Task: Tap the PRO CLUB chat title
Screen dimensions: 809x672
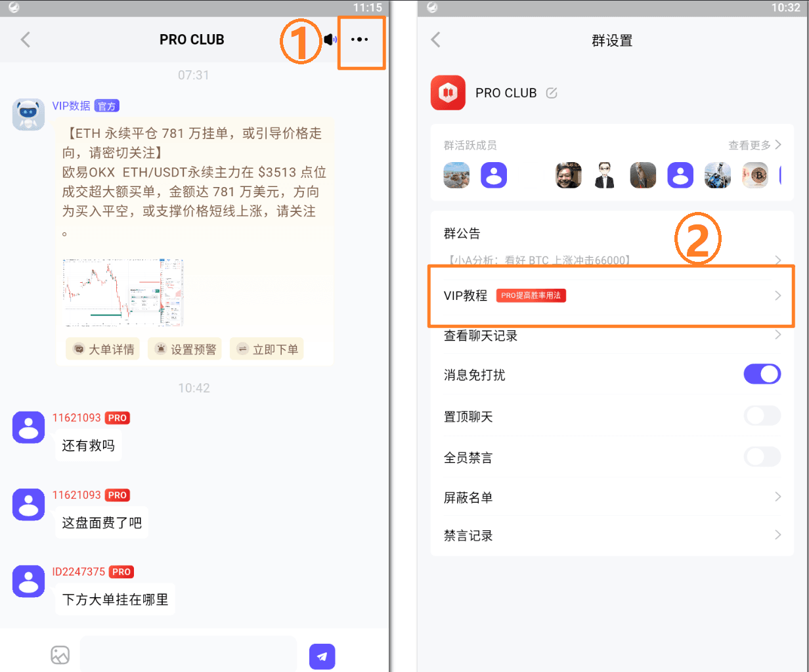Action: (192, 39)
